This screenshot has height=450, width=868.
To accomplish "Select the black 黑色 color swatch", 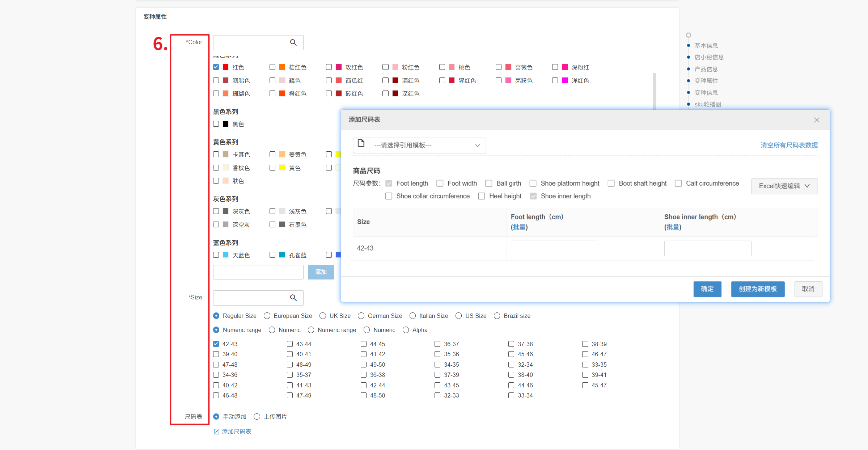I will point(226,124).
